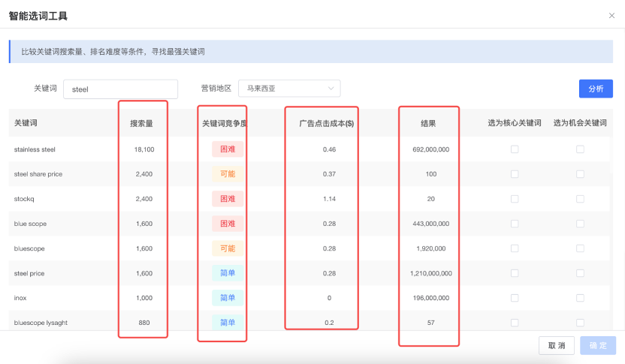This screenshot has width=625, height=364.
Task: Click the 简单 tag for bluescope lysaght
Action: coord(228,323)
